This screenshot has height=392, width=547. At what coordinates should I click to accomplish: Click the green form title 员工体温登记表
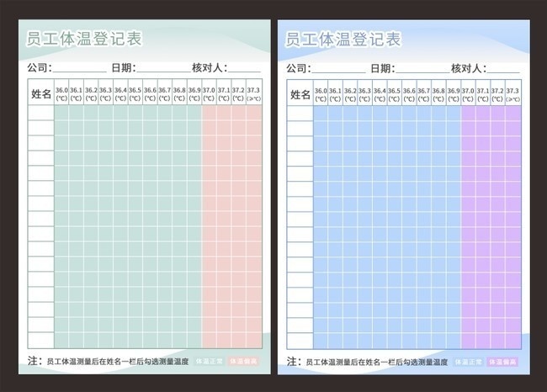tap(84, 39)
